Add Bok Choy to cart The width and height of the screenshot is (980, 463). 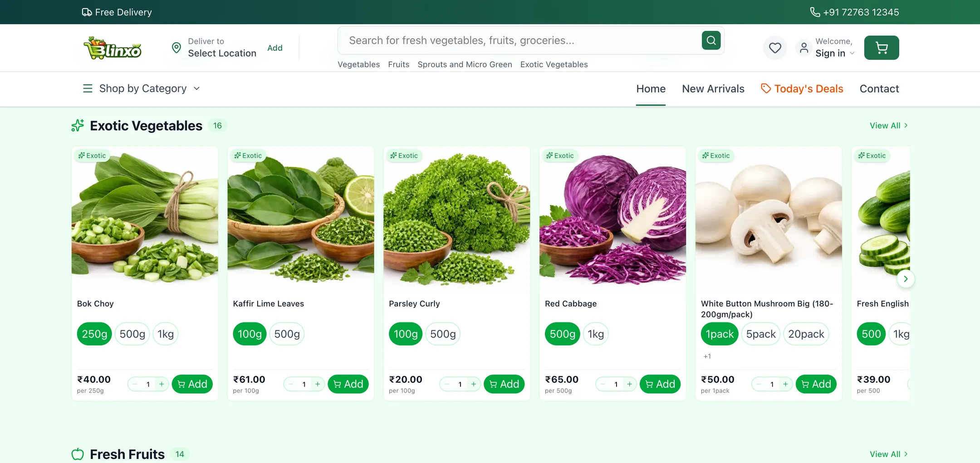pos(192,384)
